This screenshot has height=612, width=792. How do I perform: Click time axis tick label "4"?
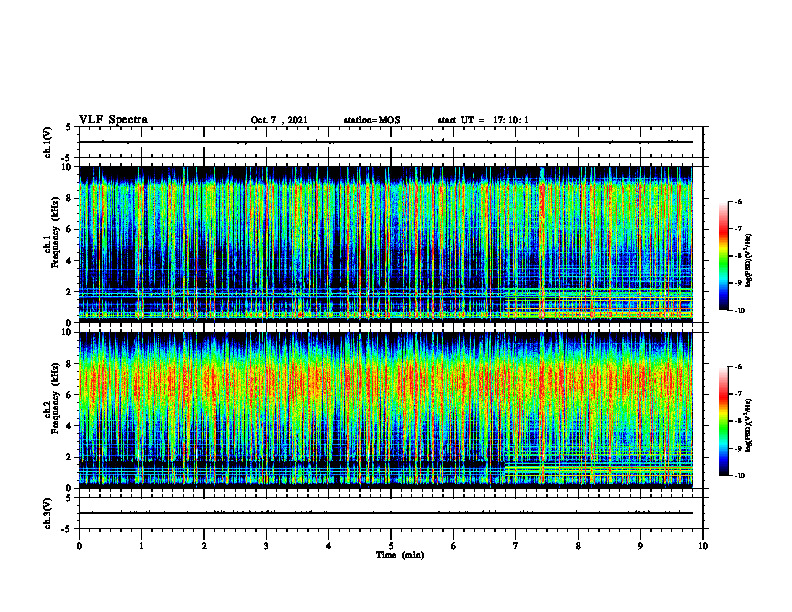click(x=329, y=546)
